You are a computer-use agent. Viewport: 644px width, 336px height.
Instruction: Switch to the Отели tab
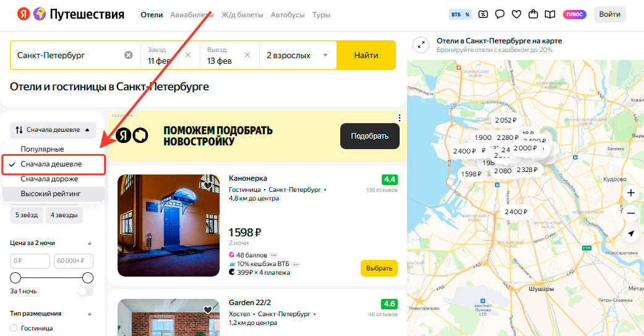tap(152, 15)
